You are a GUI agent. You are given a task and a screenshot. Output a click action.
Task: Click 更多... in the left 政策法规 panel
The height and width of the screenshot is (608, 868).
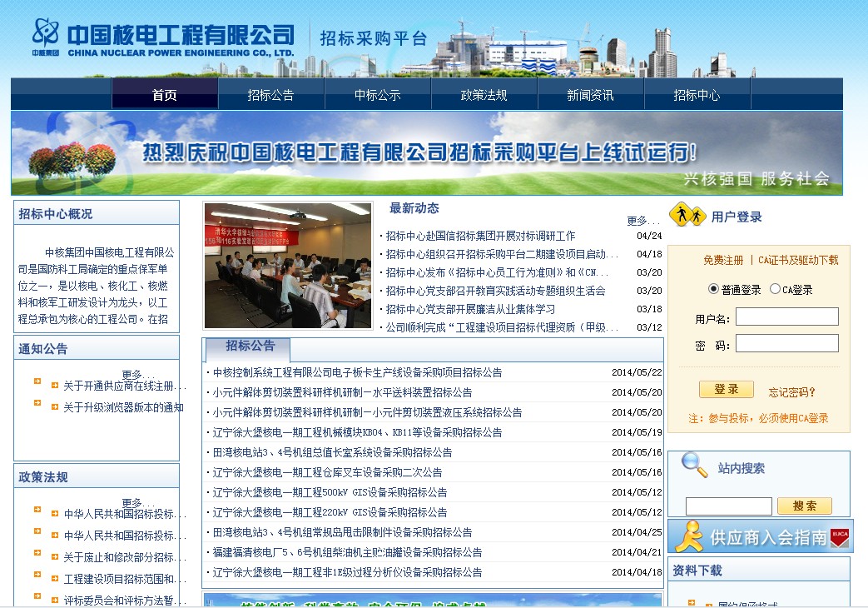point(138,503)
